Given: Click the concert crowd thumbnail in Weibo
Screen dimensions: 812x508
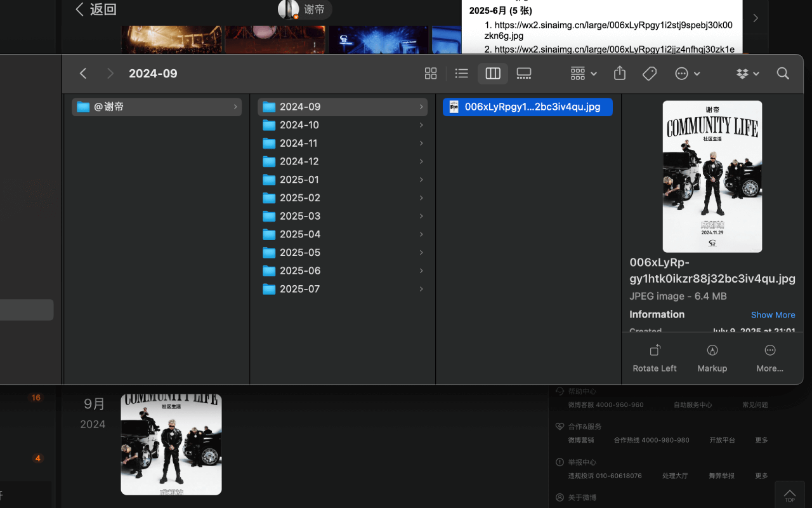Looking at the screenshot, I should [x=171, y=39].
